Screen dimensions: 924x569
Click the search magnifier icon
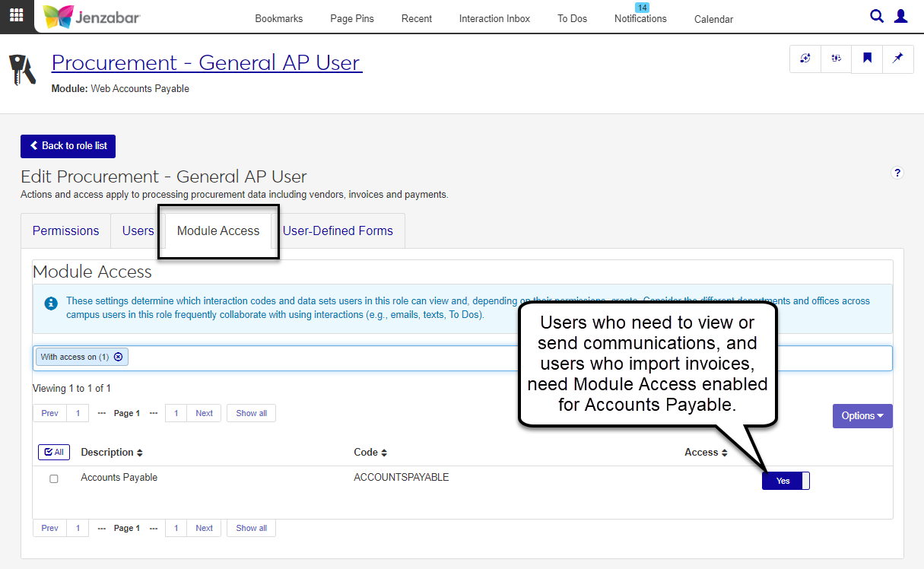tap(877, 16)
